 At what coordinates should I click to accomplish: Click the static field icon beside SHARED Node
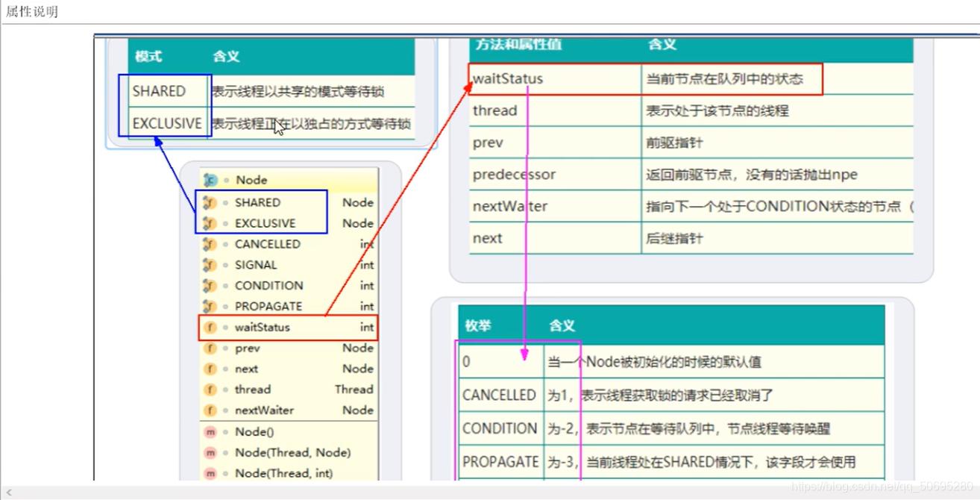pos(210,202)
